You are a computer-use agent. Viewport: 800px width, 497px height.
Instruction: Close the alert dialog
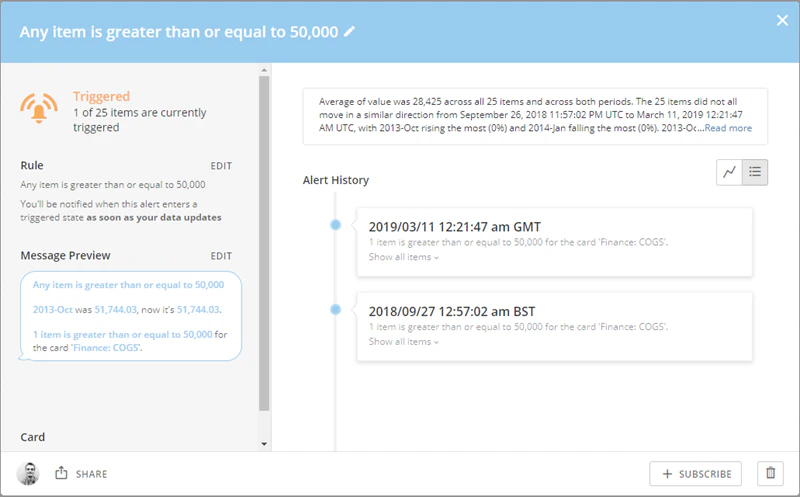coord(782,20)
